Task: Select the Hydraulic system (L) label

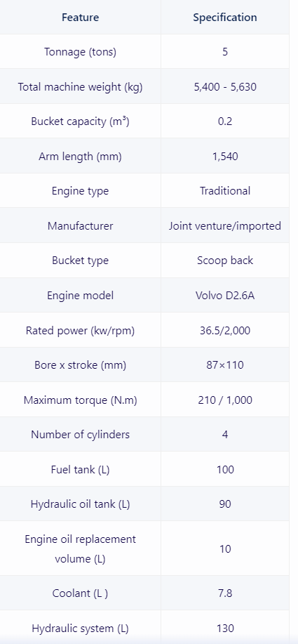Action: point(81,629)
